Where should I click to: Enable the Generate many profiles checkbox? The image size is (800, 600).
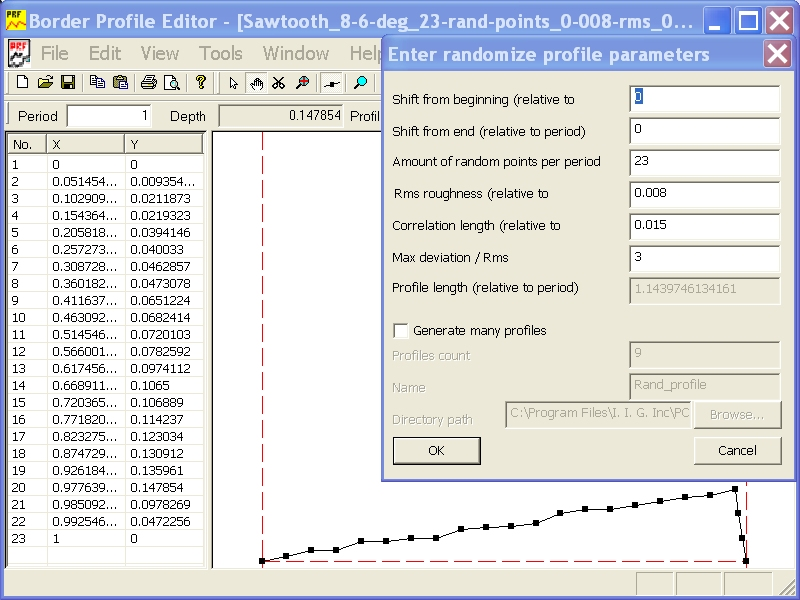coord(401,331)
